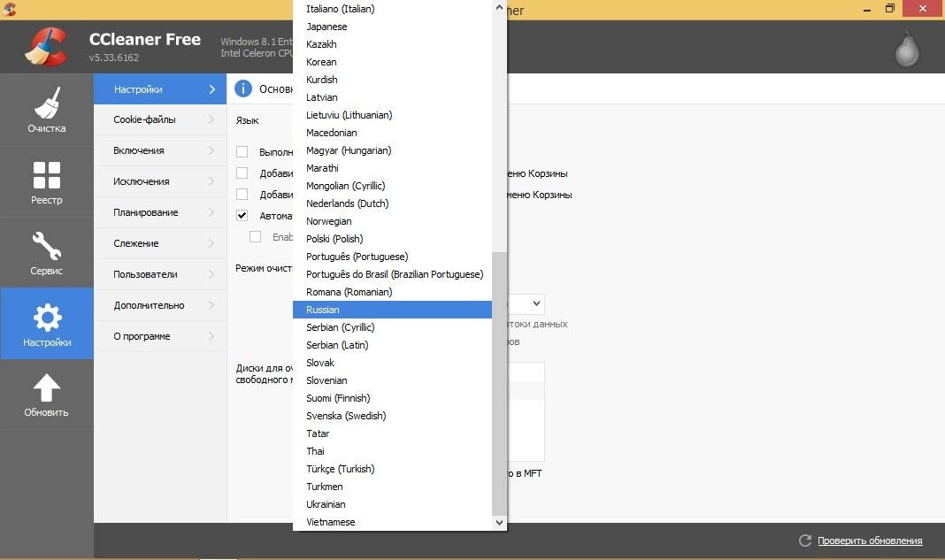Viewport: 945px width, 560px height.
Task: Select Macedonian language
Action: point(392,133)
